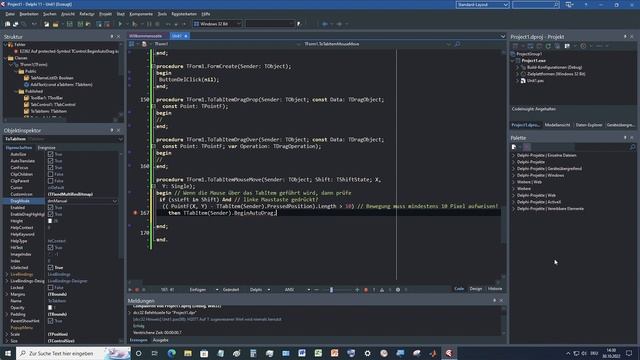640x360 pixels.
Task: Toggle the ClipParent property checkbox
Action: 51,181
